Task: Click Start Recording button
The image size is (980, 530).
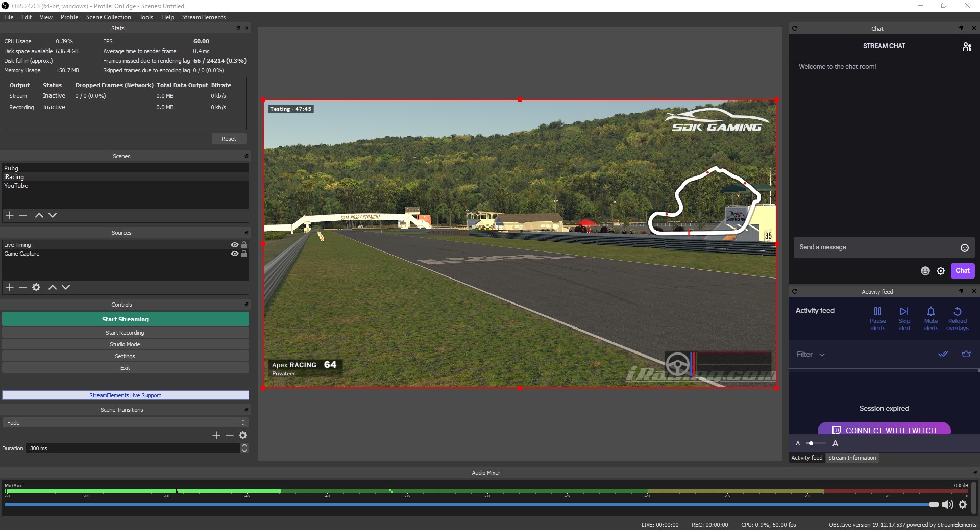Action: 125,333
